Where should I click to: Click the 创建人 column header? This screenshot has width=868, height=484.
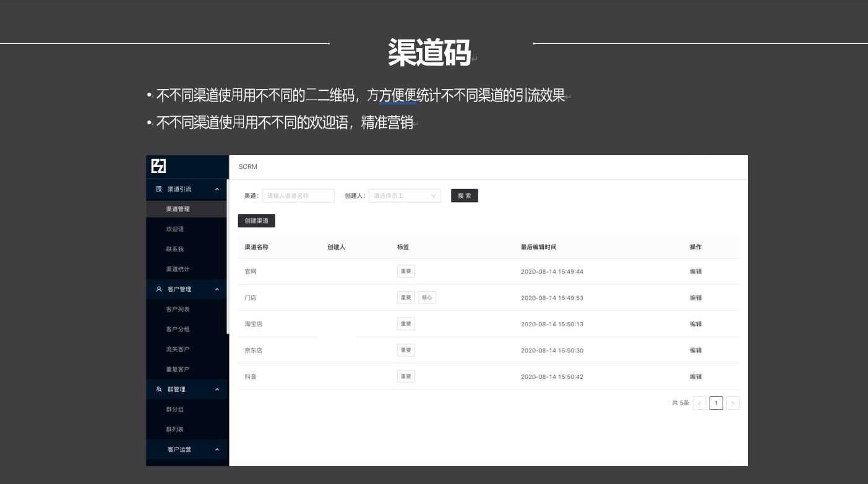pyautogui.click(x=336, y=247)
